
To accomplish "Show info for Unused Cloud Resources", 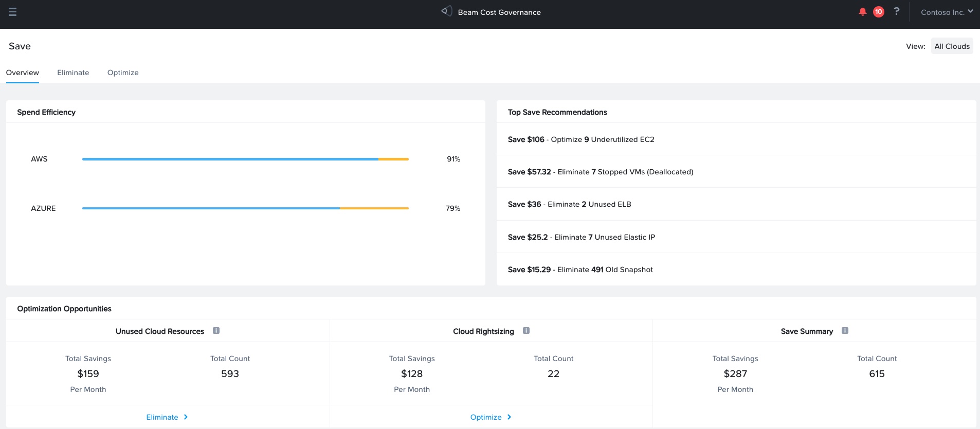I will (x=216, y=331).
